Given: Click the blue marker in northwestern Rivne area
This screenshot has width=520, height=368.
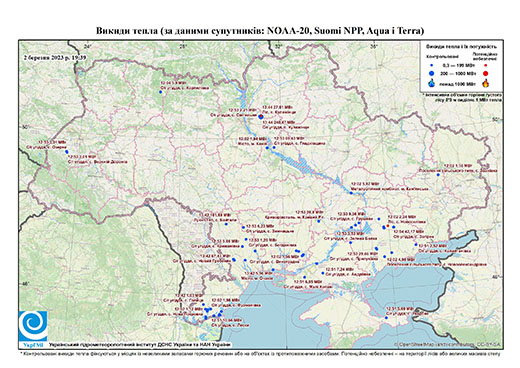Looking at the screenshot, I should (160, 92).
